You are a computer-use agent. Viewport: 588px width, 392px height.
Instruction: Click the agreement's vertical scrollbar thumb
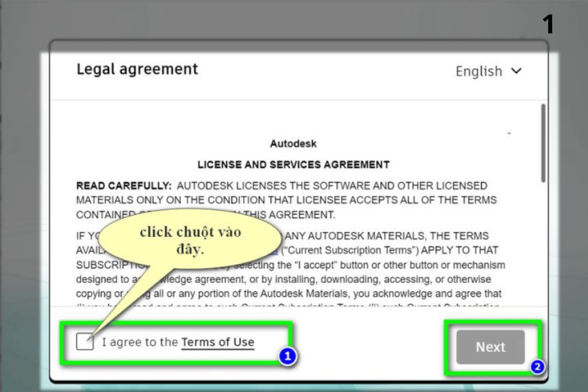pyautogui.click(x=543, y=142)
